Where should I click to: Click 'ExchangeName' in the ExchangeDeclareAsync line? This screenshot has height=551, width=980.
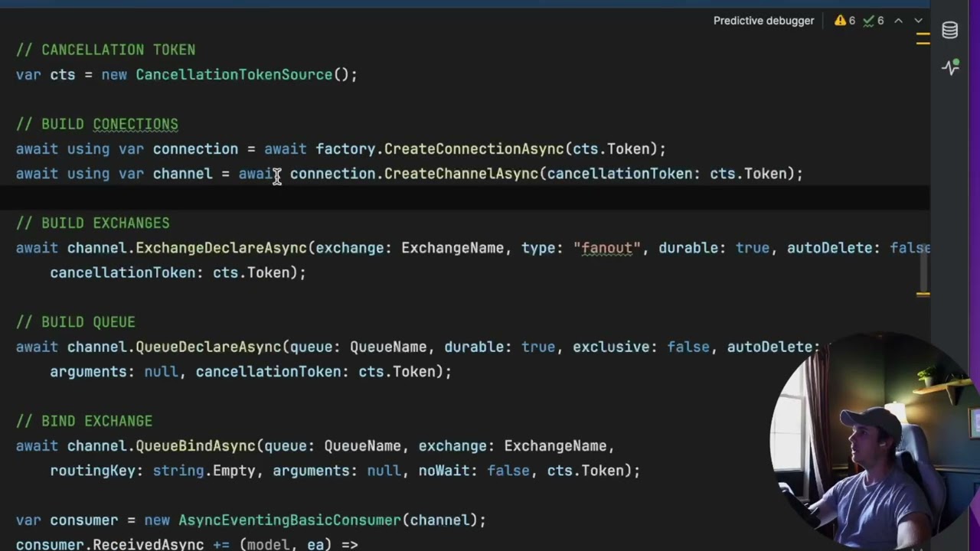point(452,248)
